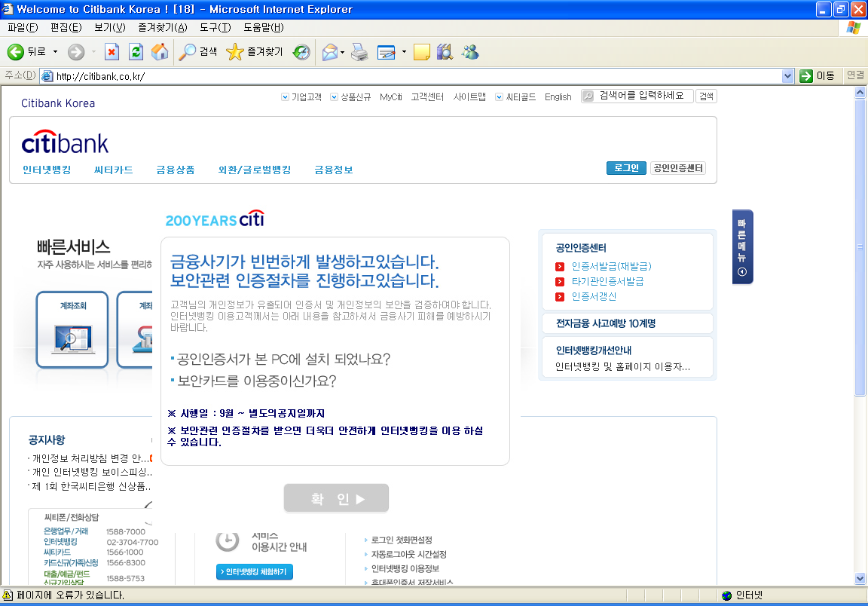Print the page using the printer icon

coord(359,52)
